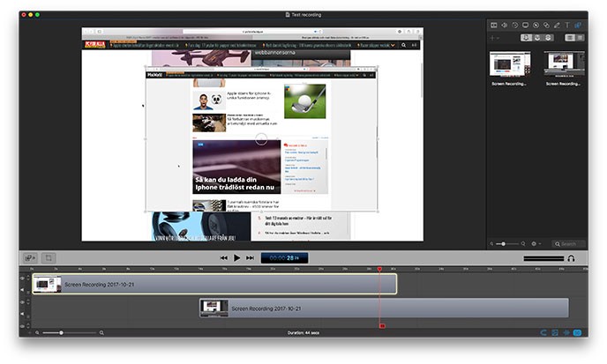Viewport: 607px width, 364px height.
Task: Click the blue square icon at timeline bottom
Action: [555, 332]
